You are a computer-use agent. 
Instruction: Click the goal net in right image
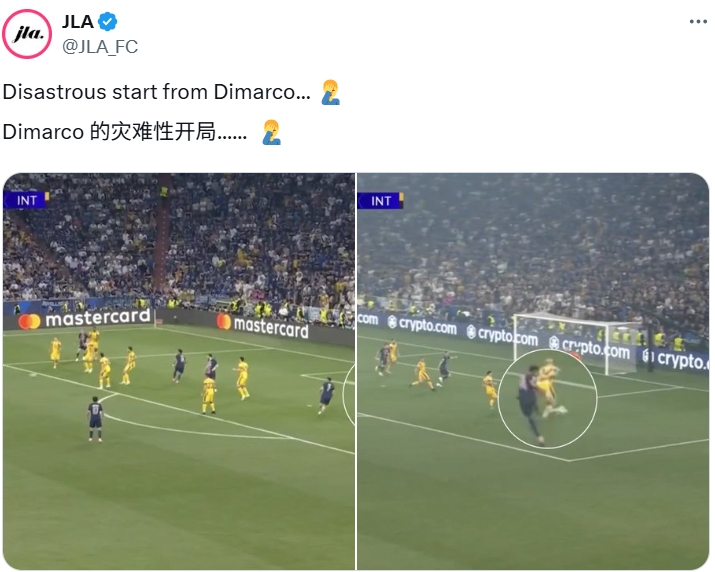(x=578, y=343)
